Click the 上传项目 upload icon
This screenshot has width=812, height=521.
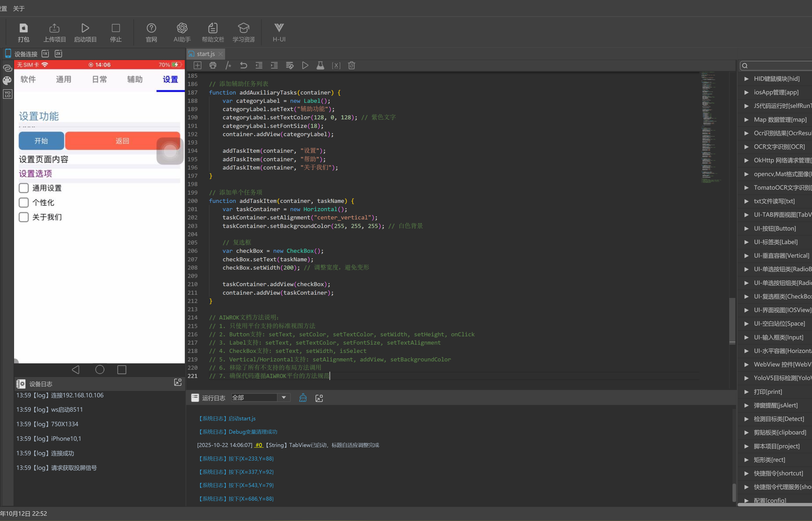54,28
